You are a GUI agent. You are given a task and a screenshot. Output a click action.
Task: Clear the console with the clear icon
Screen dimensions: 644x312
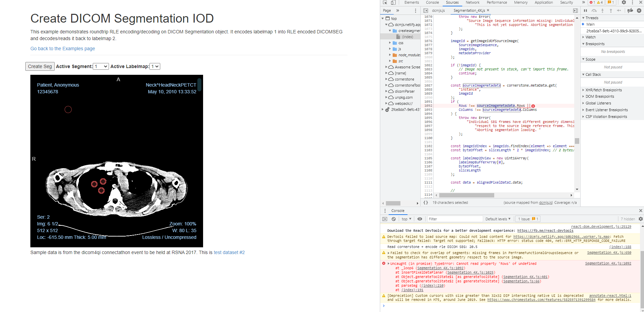pos(394,219)
